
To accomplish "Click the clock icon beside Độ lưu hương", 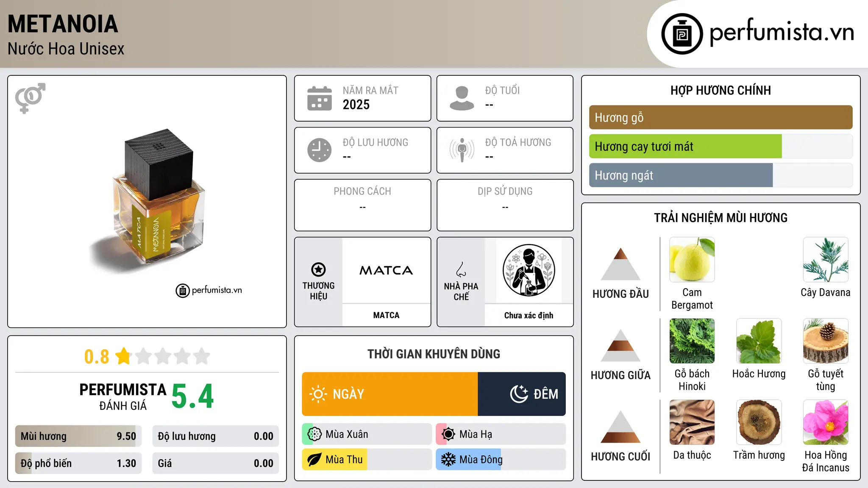I will pos(320,150).
